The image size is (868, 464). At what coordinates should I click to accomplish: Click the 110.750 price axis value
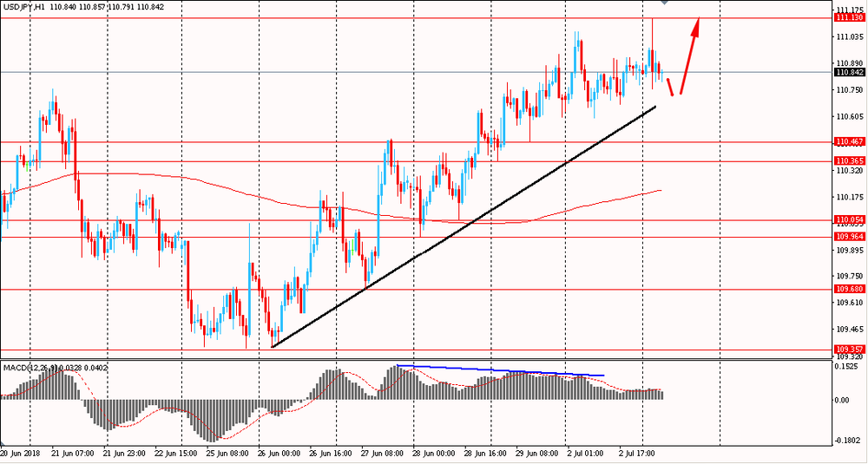pos(851,90)
